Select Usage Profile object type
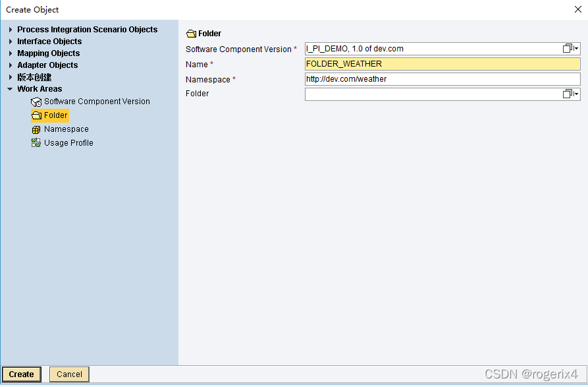 (68, 143)
